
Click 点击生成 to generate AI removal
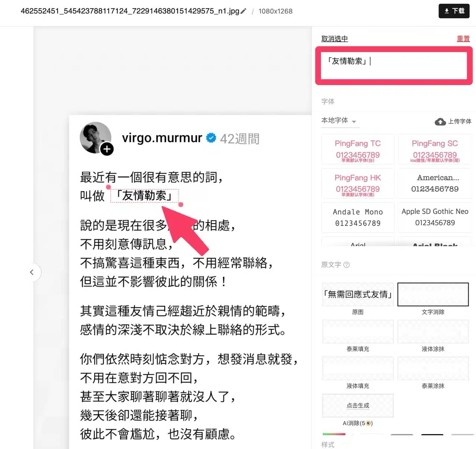[358, 406]
